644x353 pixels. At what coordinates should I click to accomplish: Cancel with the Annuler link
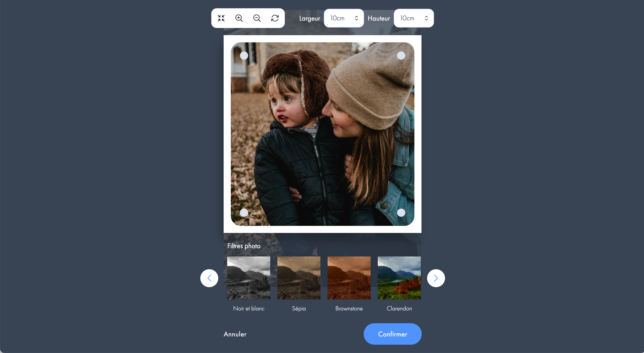(235, 334)
